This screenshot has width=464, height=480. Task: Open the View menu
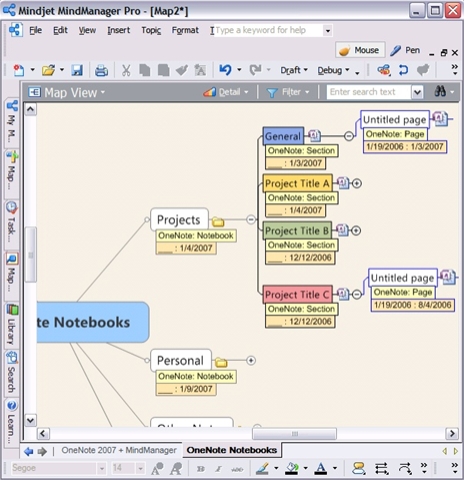[87, 30]
